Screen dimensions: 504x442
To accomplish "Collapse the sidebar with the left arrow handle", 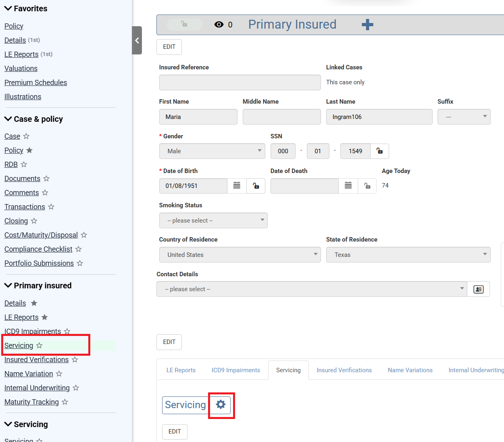I will click(x=137, y=40).
